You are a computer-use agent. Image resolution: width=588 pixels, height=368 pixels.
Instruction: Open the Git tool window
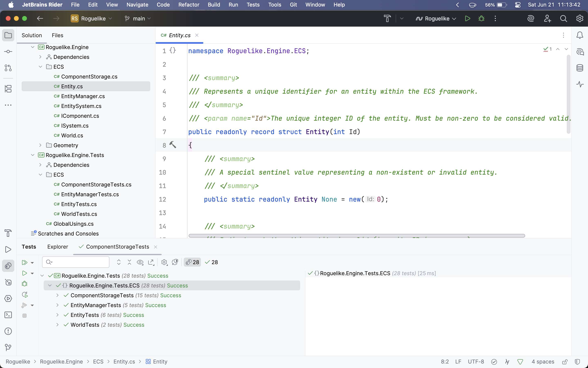[8, 347]
